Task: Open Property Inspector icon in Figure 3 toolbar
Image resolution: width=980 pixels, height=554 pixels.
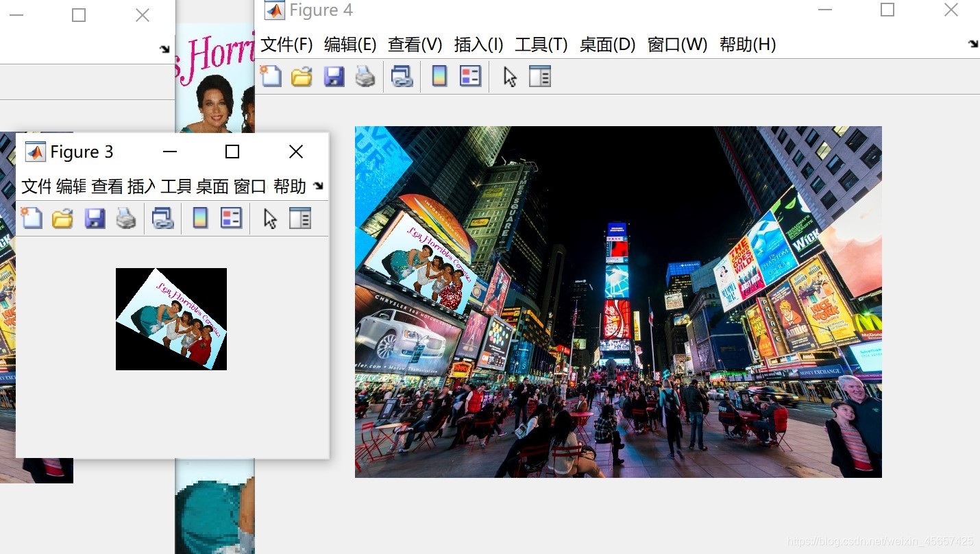Action: 300,218
